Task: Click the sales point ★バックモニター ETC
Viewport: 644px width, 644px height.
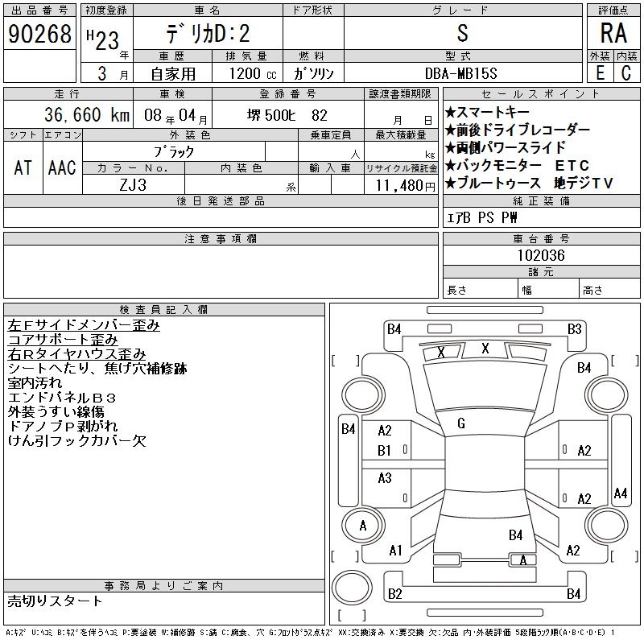Action: coord(518,165)
